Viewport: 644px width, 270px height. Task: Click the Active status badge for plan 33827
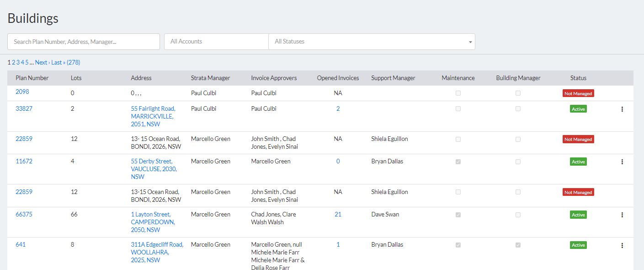(578, 109)
